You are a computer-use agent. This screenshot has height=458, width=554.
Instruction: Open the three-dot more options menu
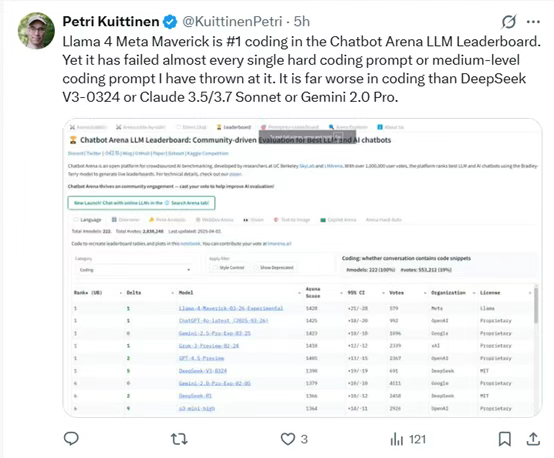tap(533, 22)
